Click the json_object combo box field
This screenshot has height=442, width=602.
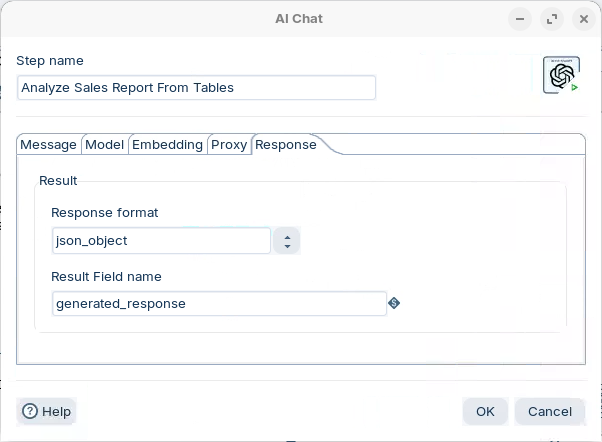pyautogui.click(x=161, y=241)
